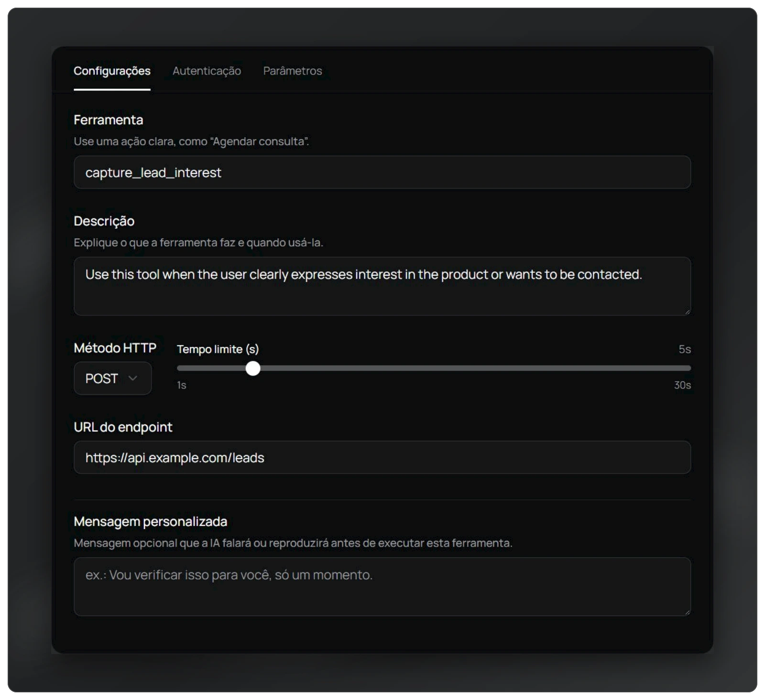The height and width of the screenshot is (700, 765).
Task: Click the Mensagem personalizada heading
Action: (151, 522)
